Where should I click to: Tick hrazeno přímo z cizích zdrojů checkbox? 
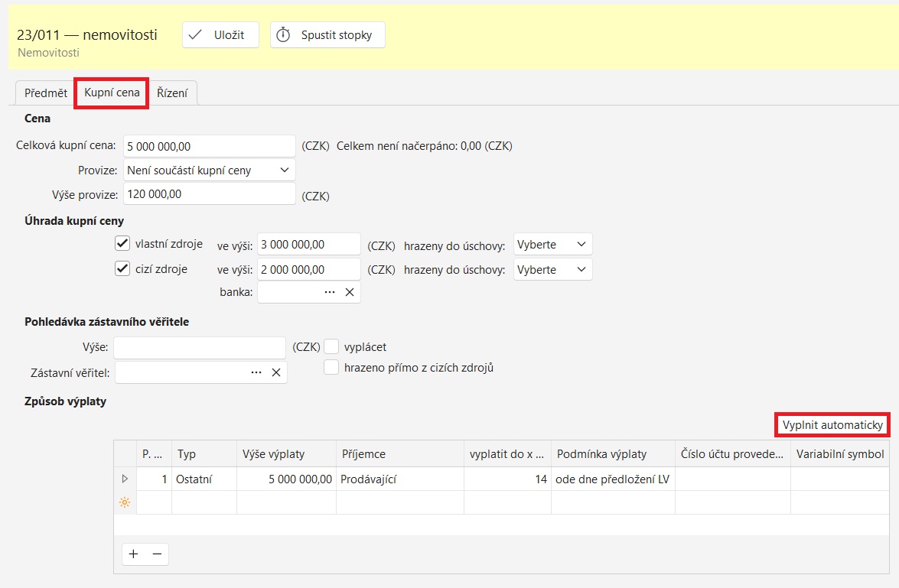[331, 368]
